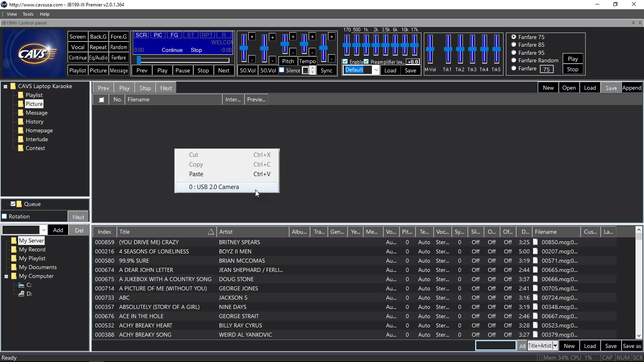The image size is (644, 362).
Task: Toggle the equalizer Enable checkbox
Action: [x=345, y=62]
